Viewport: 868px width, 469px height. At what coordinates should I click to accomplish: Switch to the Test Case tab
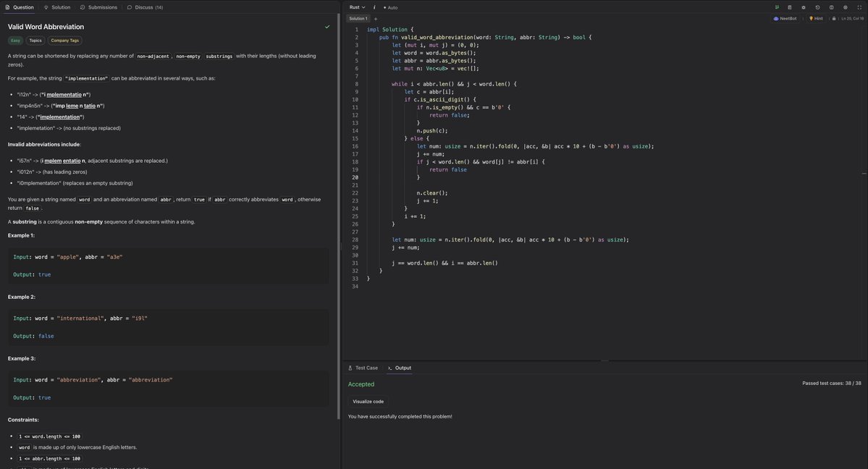[x=363, y=368]
